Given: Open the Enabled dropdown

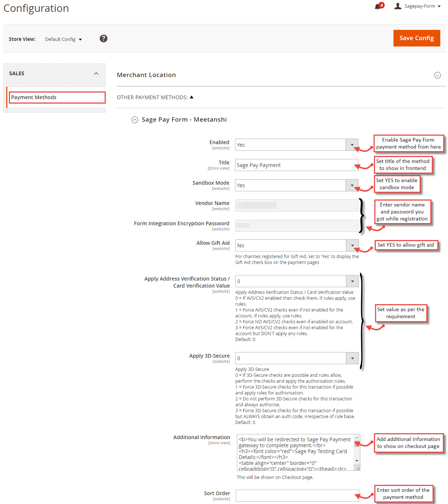Looking at the screenshot, I should [x=297, y=145].
